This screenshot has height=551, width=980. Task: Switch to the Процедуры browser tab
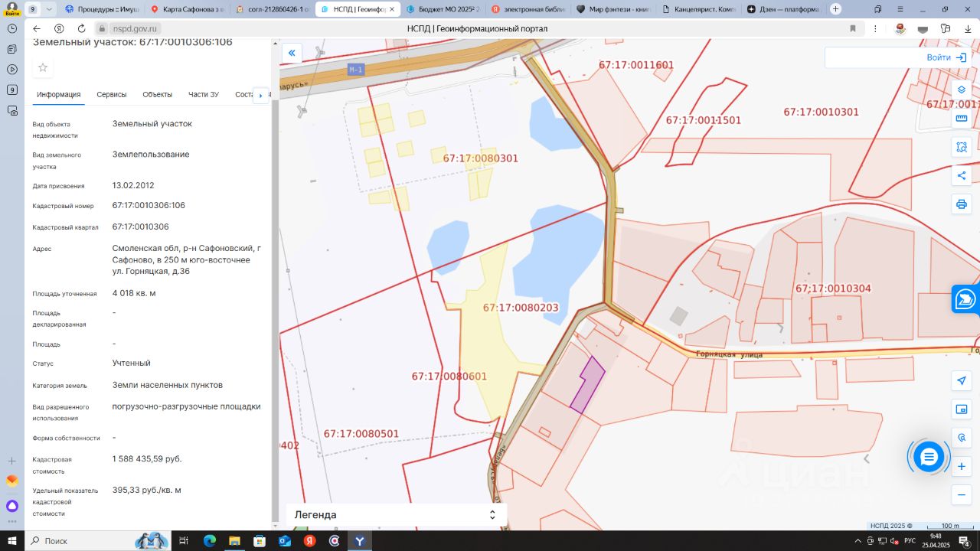(100, 9)
